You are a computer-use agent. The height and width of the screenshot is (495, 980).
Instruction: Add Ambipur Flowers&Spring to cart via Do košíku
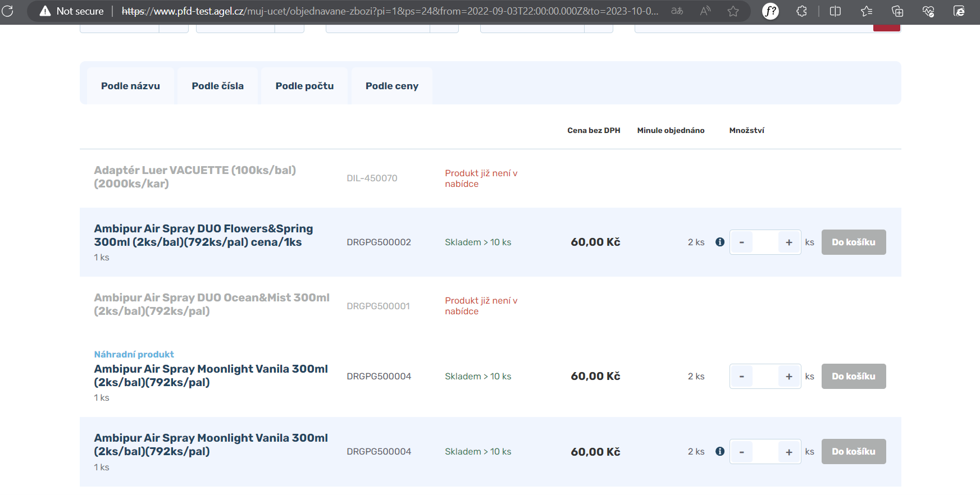(853, 242)
